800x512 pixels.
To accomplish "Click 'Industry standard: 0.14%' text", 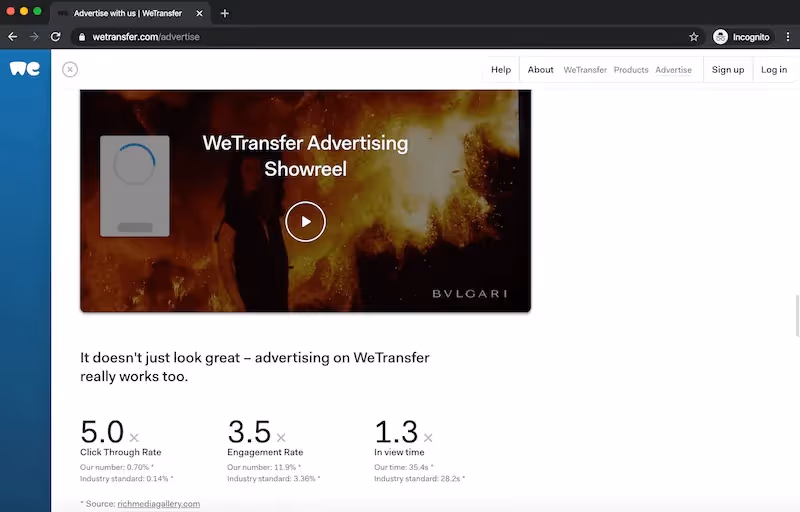I will (127, 479).
